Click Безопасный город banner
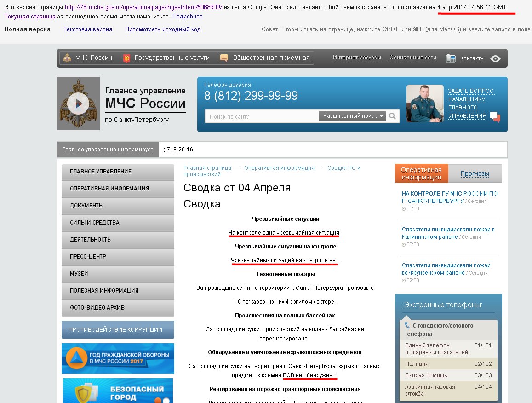This screenshot has height=403, width=532. point(118,391)
